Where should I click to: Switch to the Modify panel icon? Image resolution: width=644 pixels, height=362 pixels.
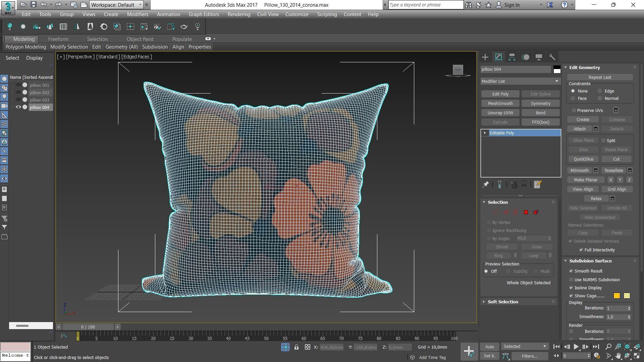tap(498, 57)
